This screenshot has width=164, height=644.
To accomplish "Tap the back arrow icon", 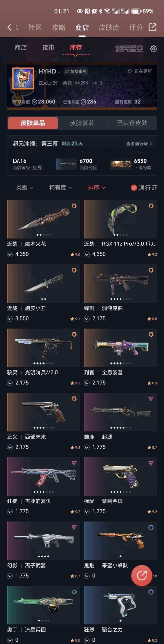I will 9,27.
